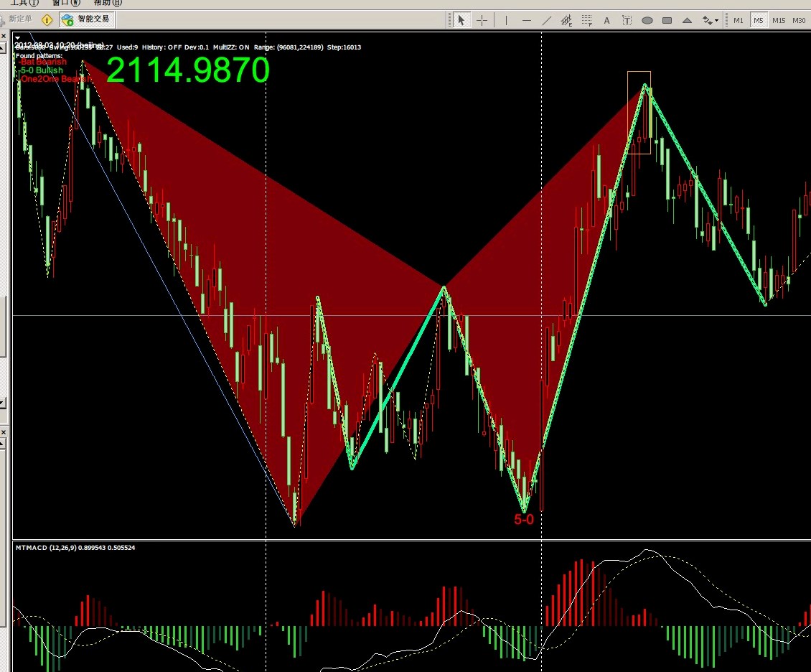The height and width of the screenshot is (672, 811).
Task: Open the arrows symbol dropdown
Action: click(711, 20)
